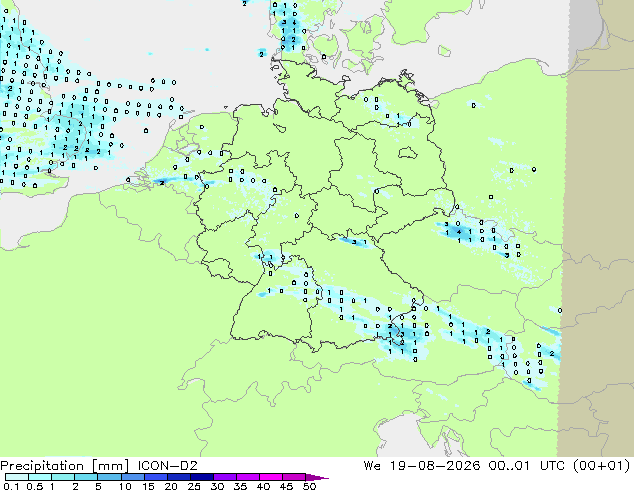Click the legend swatch between 10 and 15
634x490 pixels.
click(133, 477)
